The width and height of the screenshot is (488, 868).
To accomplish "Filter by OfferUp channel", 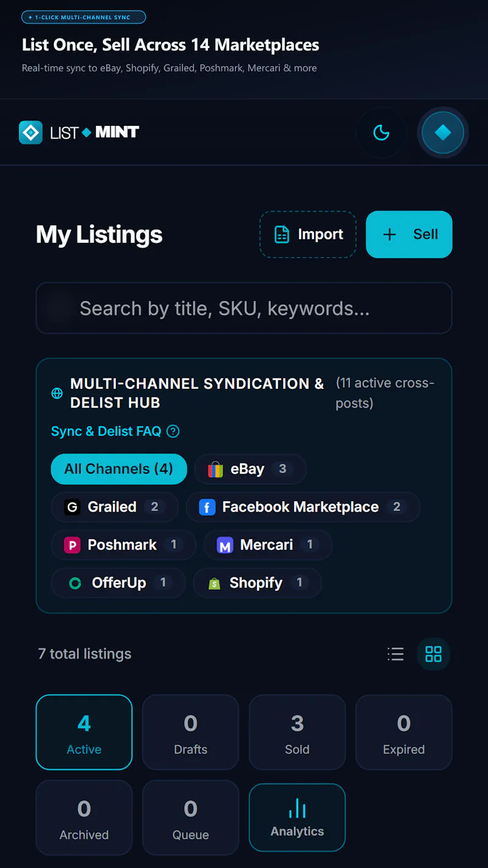I will coord(118,582).
